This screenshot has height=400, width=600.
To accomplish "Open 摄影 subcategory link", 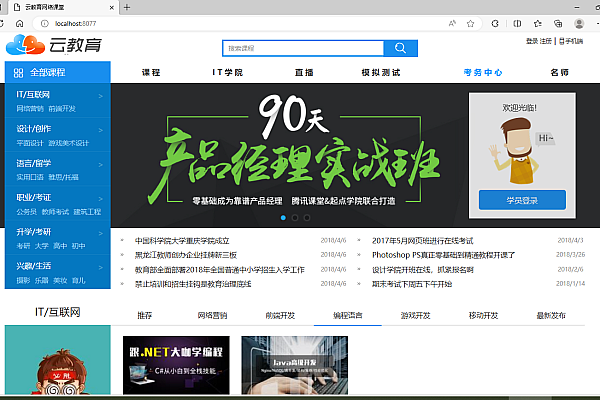I will coord(23,281).
